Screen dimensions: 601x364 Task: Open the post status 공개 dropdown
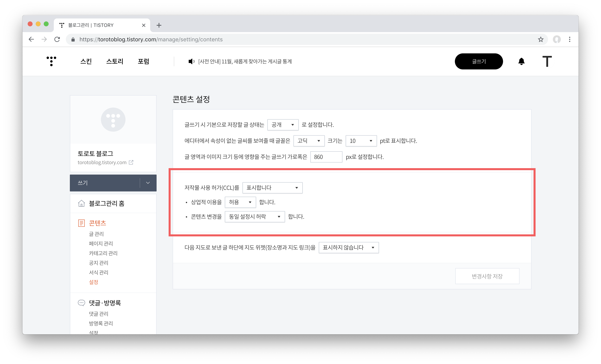283,125
